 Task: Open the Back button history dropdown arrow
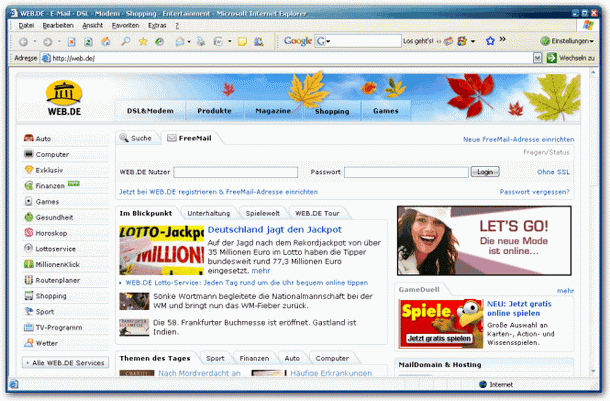[x=35, y=41]
